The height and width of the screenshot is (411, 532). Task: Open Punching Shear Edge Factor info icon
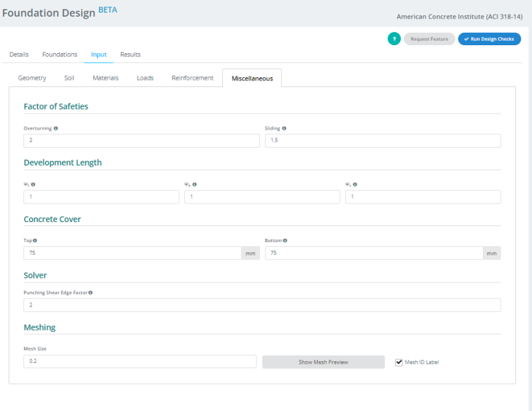(x=90, y=293)
